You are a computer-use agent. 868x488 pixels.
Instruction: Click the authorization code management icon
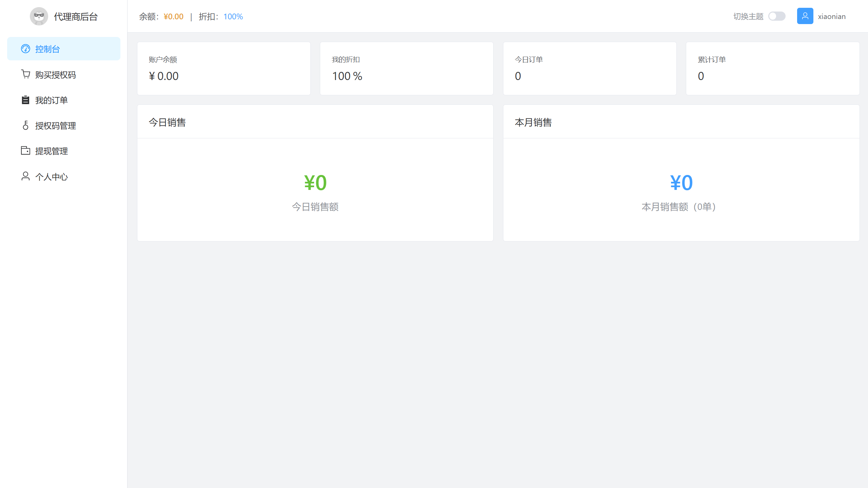(25, 125)
